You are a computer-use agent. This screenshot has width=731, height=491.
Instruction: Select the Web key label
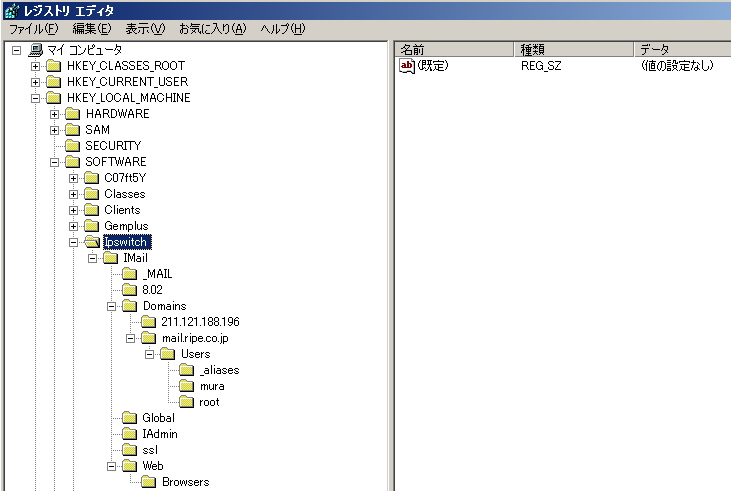[153, 466]
